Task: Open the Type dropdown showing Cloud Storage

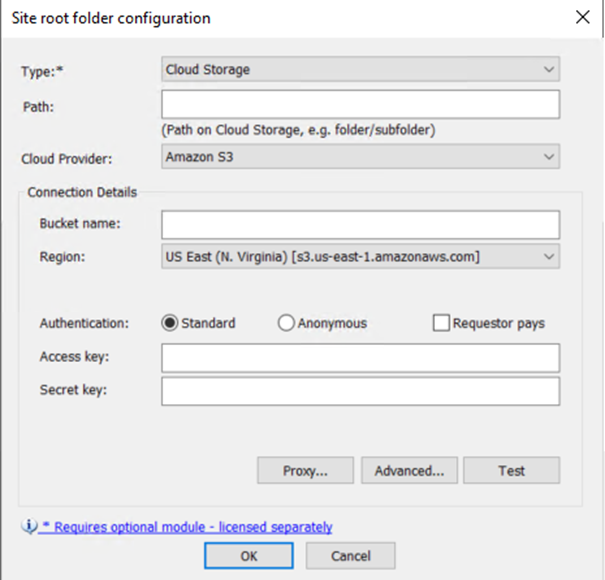Action: (x=360, y=70)
